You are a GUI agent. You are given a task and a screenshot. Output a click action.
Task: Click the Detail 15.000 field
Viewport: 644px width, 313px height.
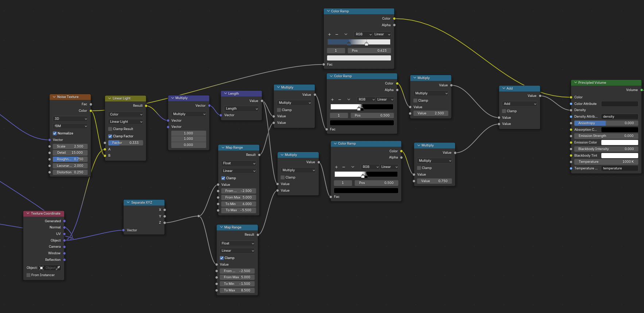[70, 153]
